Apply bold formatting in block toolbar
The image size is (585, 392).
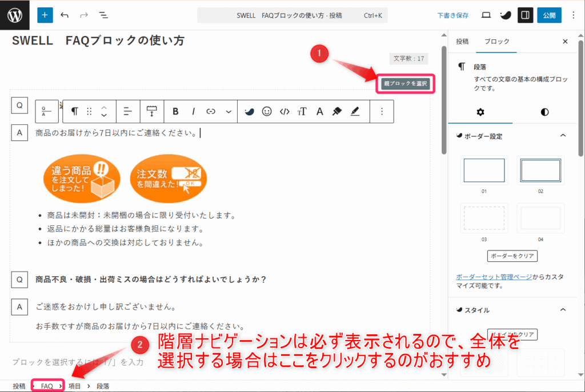(x=175, y=111)
